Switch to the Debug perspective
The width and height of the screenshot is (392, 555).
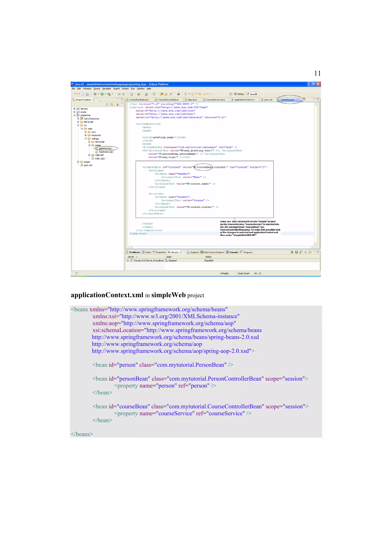click(x=239, y=94)
